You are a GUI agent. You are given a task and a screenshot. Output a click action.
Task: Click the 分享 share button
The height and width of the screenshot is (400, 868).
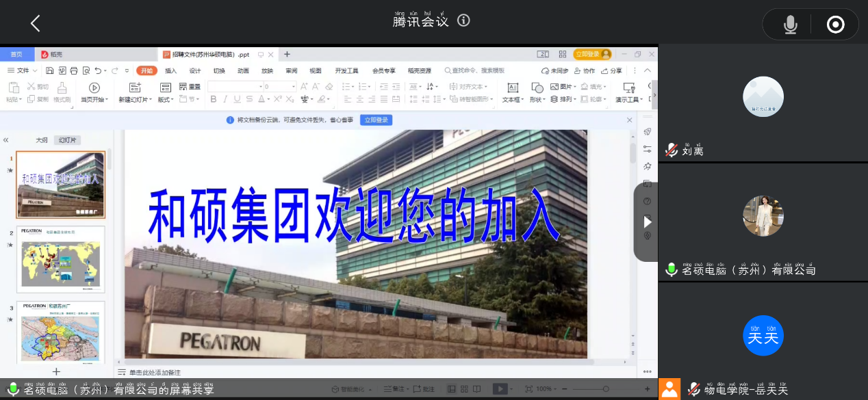611,70
